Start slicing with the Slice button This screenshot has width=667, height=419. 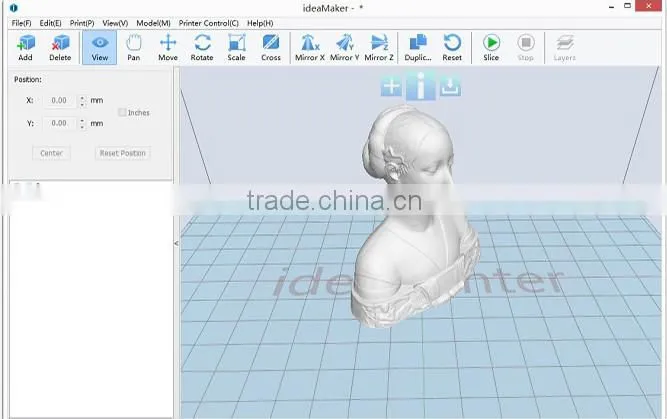(x=491, y=47)
